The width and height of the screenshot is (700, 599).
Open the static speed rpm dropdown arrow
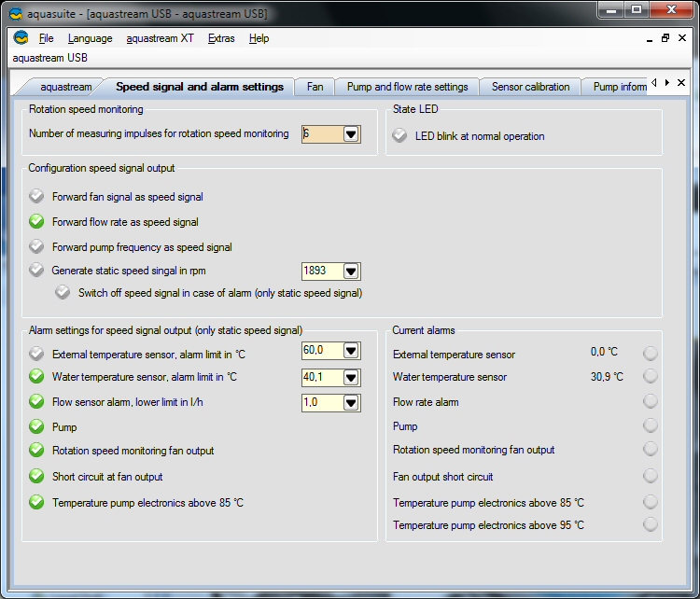(351, 271)
